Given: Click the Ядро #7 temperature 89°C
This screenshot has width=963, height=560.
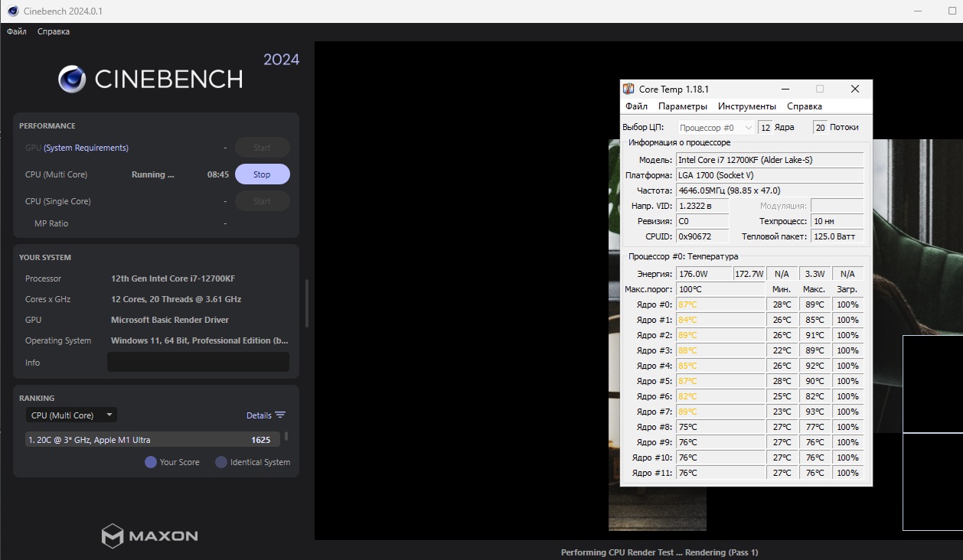Looking at the screenshot, I should [x=720, y=412].
